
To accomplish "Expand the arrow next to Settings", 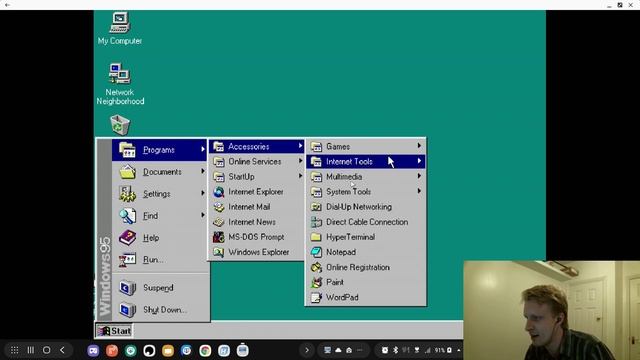I will coord(203,193).
